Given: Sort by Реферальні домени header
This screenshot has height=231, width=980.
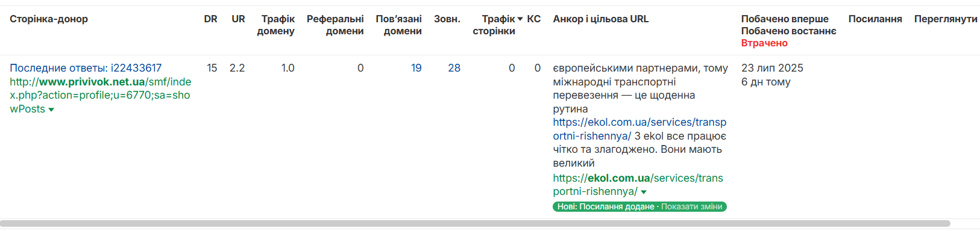Looking at the screenshot, I should pyautogui.click(x=335, y=25).
